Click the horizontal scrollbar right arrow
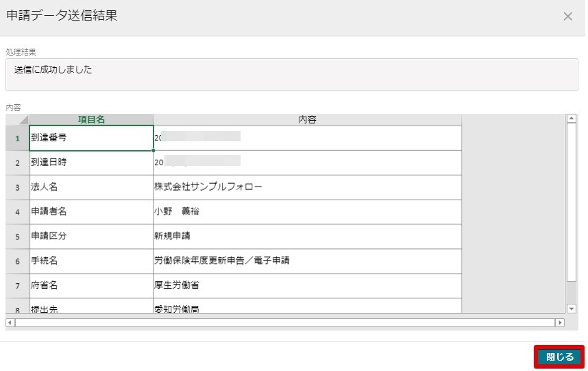The width and height of the screenshot is (588, 371). click(560, 322)
